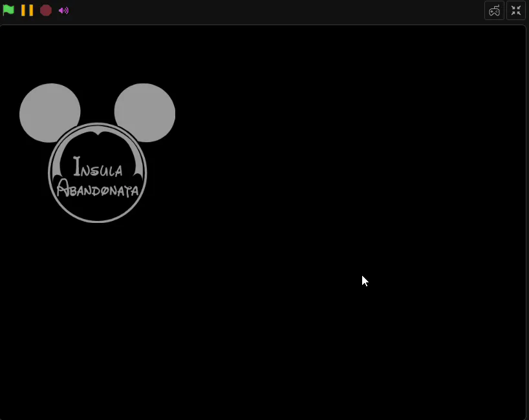The image size is (529, 420).
Task: Click the Insula Abandonata logo
Action: pos(97,152)
